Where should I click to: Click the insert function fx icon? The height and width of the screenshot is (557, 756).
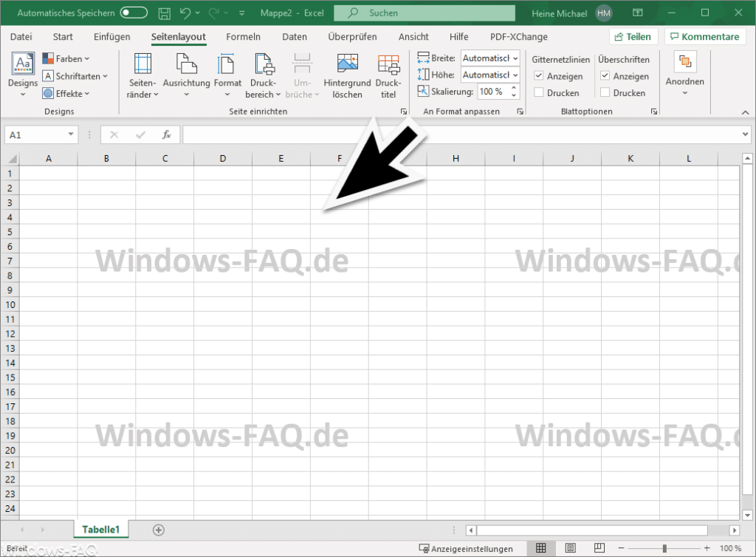[166, 135]
